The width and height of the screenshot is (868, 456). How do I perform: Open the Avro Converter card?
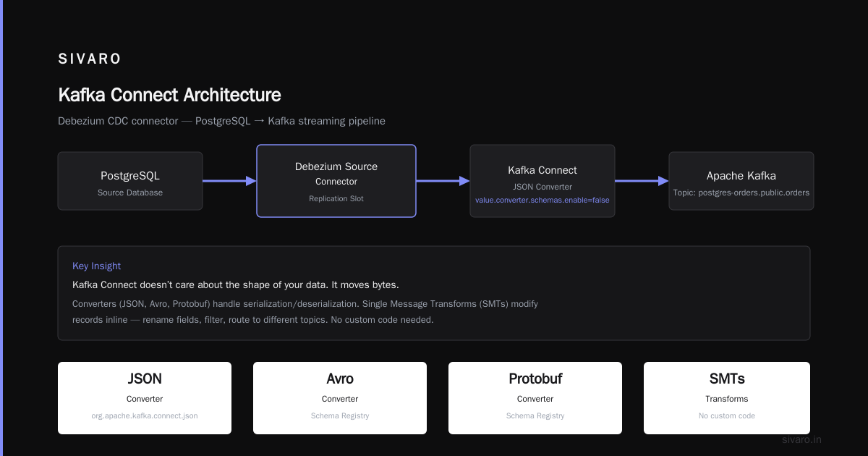click(x=340, y=398)
